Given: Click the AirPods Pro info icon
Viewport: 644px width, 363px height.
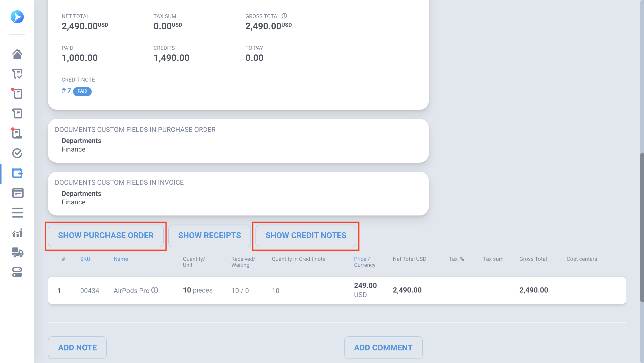Looking at the screenshot, I should coord(155,290).
